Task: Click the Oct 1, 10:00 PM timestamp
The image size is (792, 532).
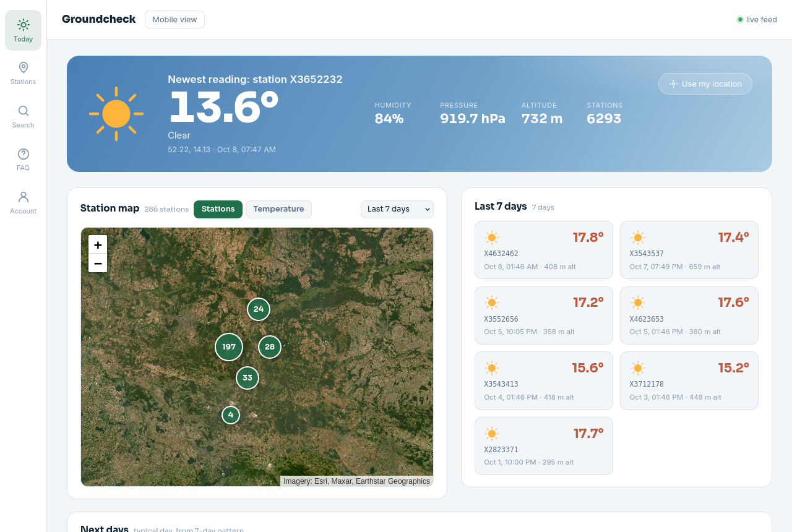Action: [510, 462]
